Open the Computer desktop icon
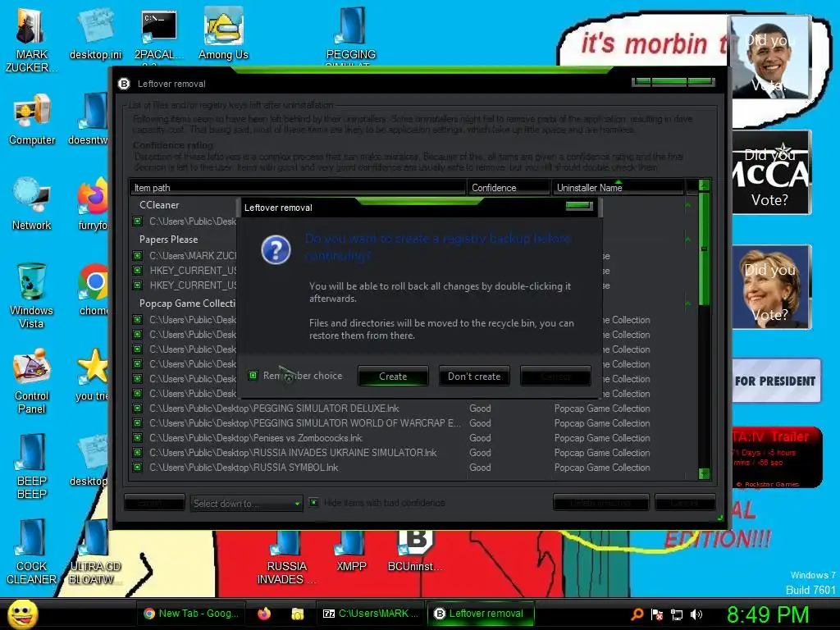 click(32, 120)
